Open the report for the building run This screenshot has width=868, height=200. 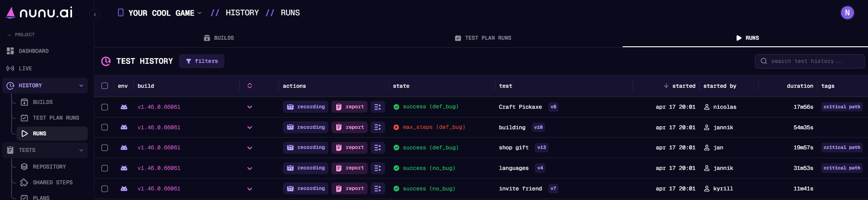click(350, 128)
